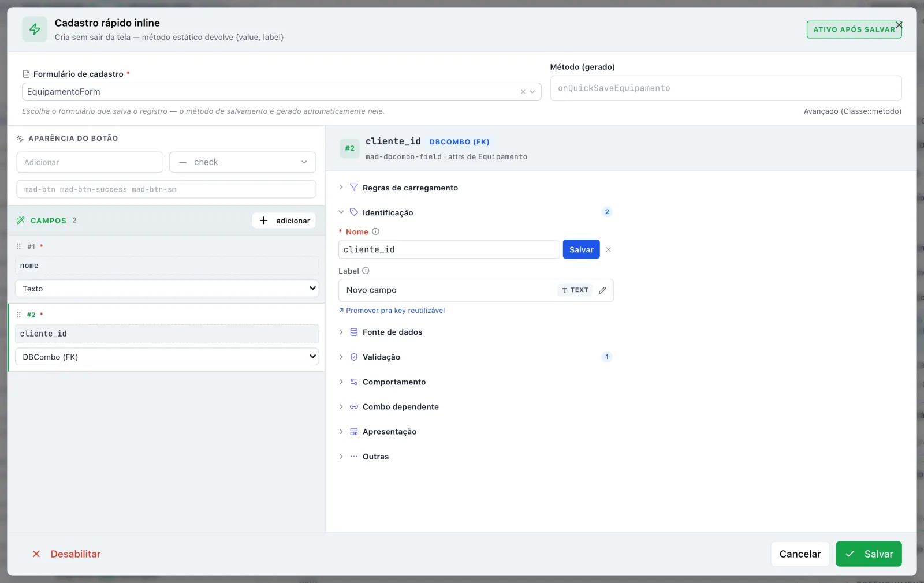This screenshot has width=924, height=583.
Task: Open the Promover pra key reutilizável link
Action: pyautogui.click(x=392, y=311)
